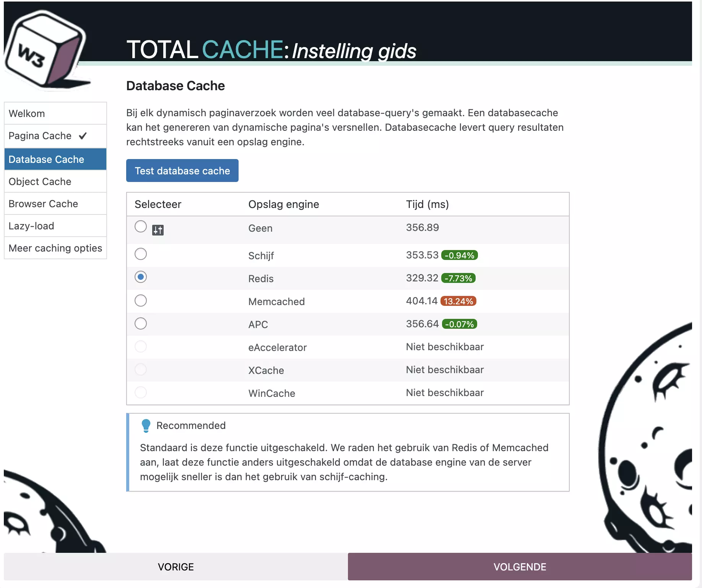Click Niet beschikbaar in the WinCache row
The width and height of the screenshot is (702, 588).
point(445,393)
